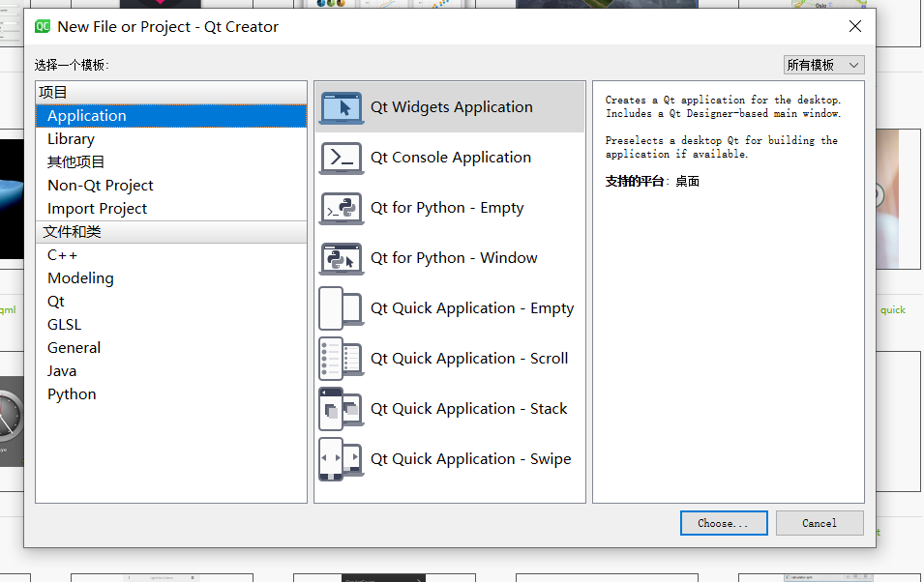Click the Cancel button
Viewport: 924px width, 582px height.
[x=820, y=523]
